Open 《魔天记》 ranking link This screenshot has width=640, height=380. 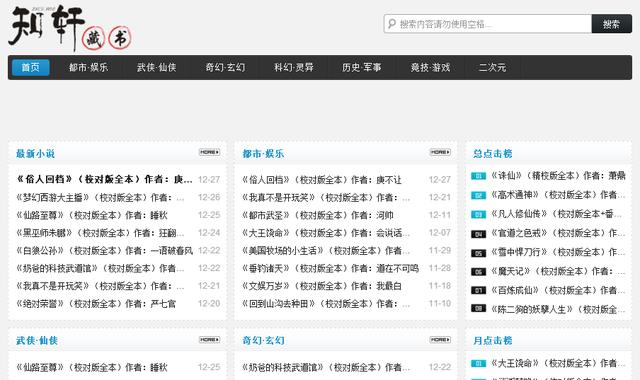[558, 271]
